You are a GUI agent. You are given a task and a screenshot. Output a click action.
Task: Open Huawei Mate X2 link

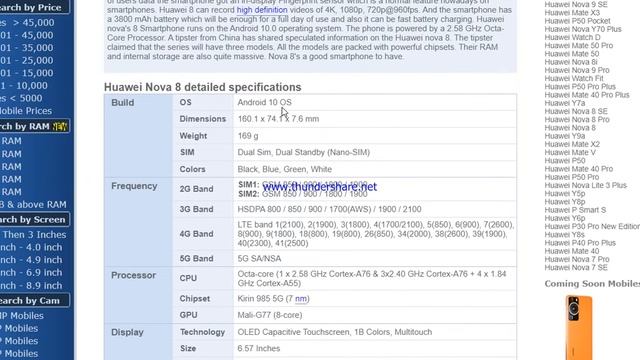click(x=572, y=144)
